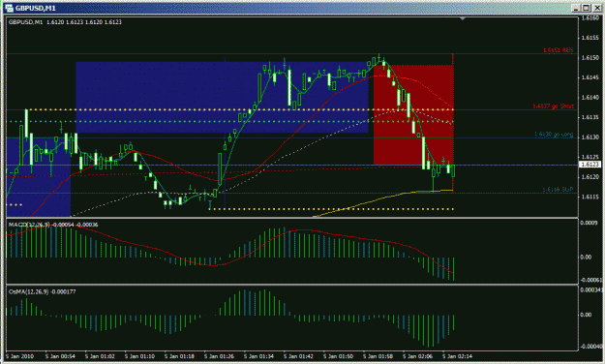Select the GBPUSD,M1 OHLC header text
Image resolution: width=605 pixels, height=364 pixels.
point(65,22)
